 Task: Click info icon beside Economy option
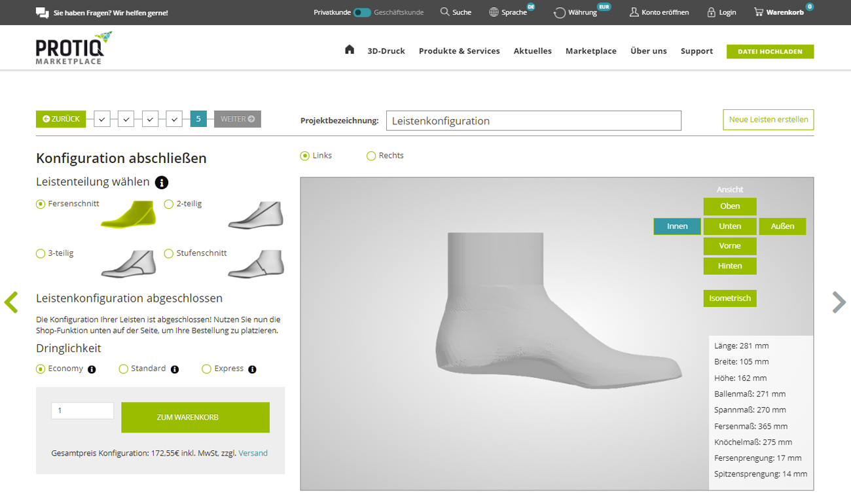tap(92, 369)
